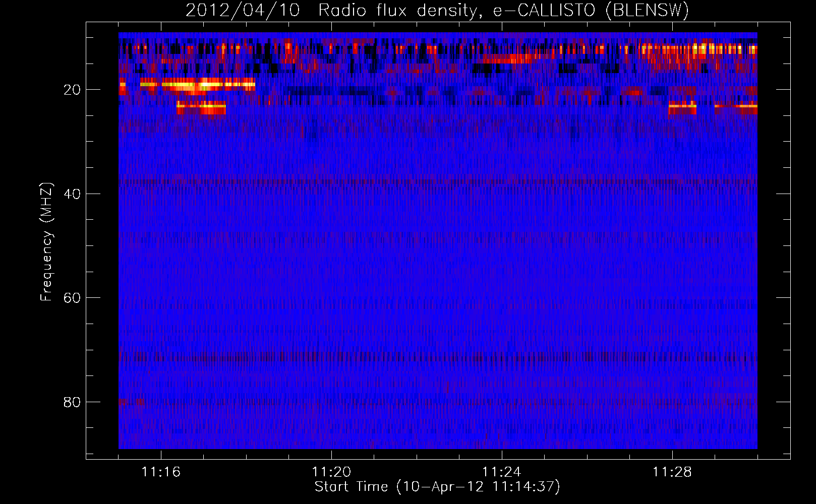This screenshot has height=504, width=816.
Task: Click the 60 MHz frequency tick label
Action: pos(72,298)
